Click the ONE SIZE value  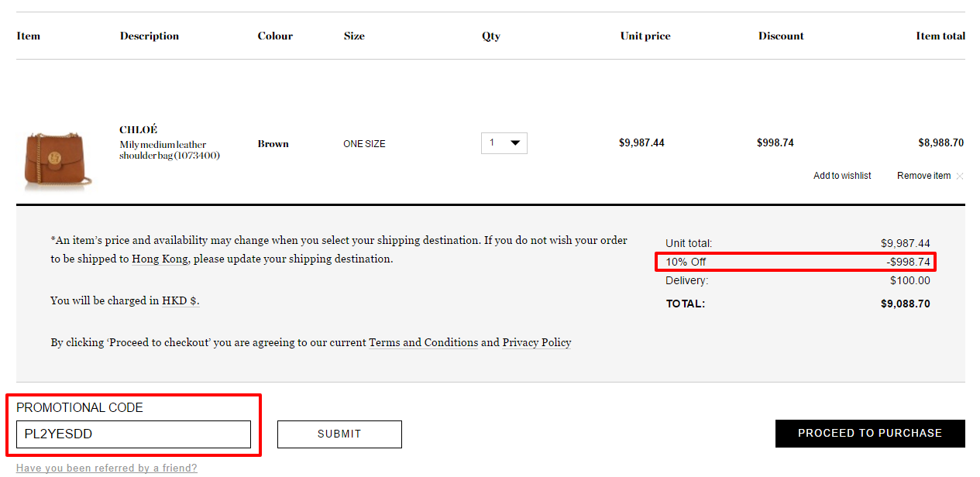pyautogui.click(x=364, y=144)
